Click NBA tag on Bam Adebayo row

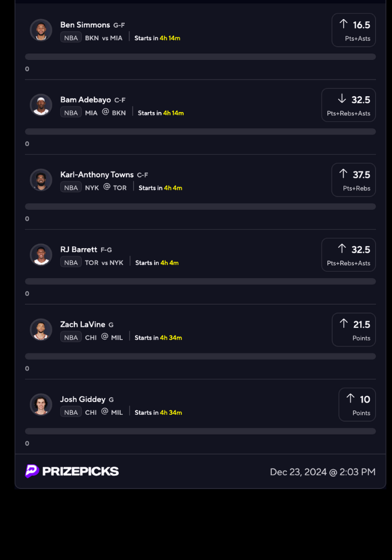point(71,113)
